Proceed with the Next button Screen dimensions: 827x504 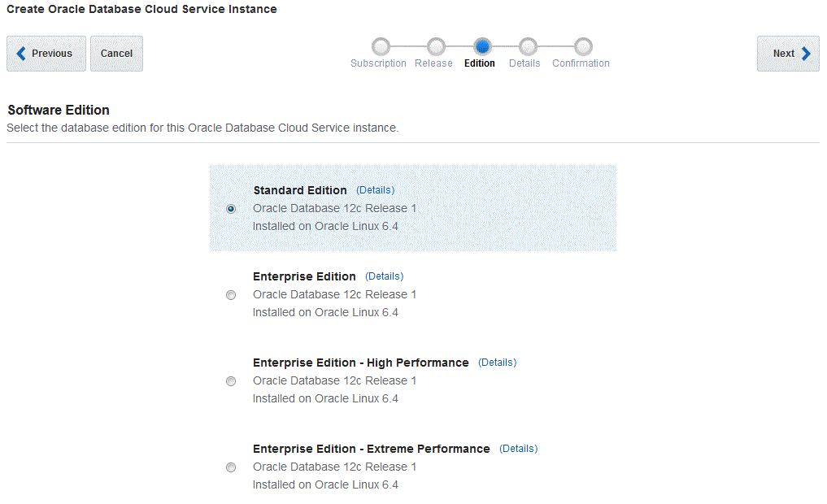pos(788,54)
